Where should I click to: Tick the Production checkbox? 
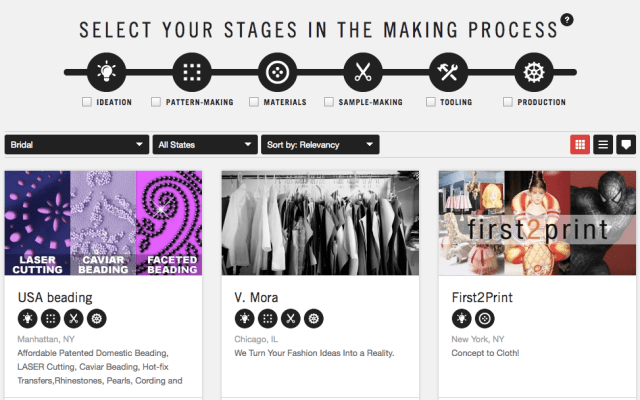(509, 102)
